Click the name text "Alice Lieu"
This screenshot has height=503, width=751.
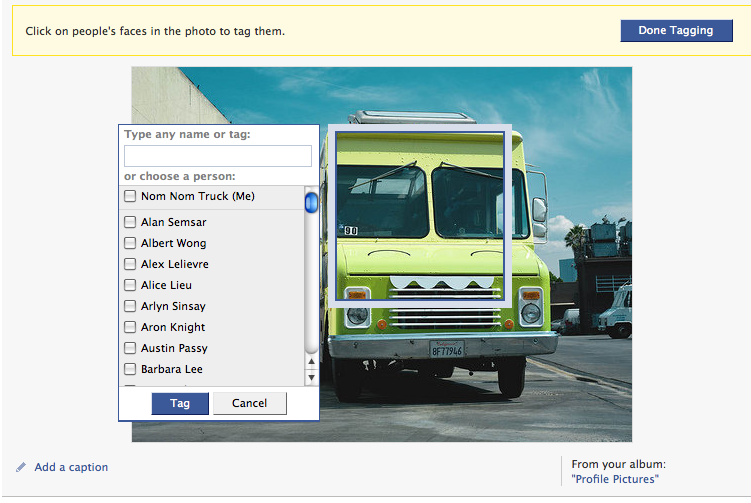tap(166, 285)
